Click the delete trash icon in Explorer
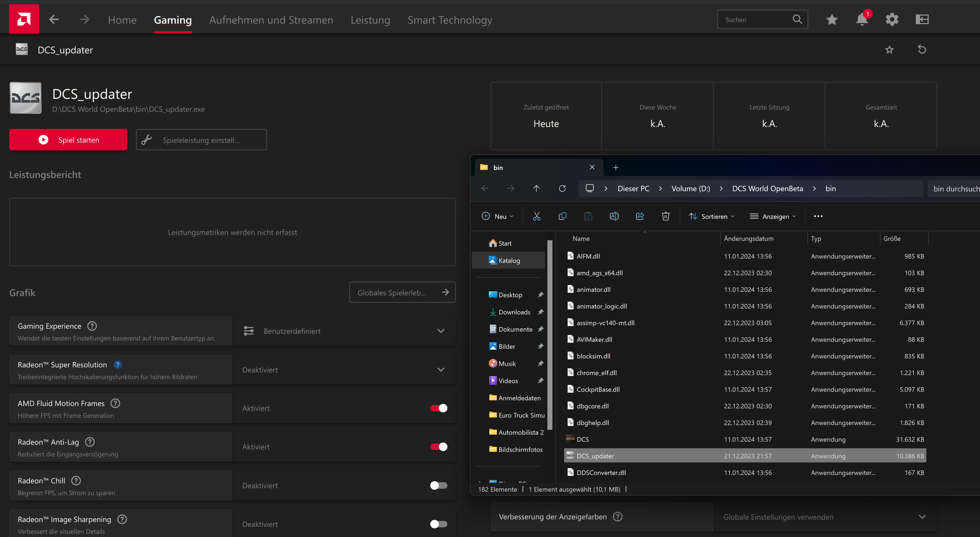Image resolution: width=980 pixels, height=537 pixels. [x=666, y=216]
